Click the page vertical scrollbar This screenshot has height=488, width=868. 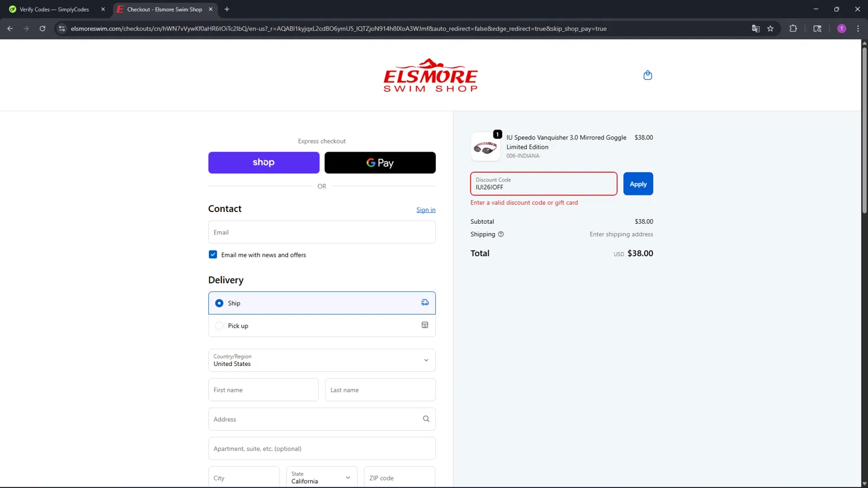tap(865, 130)
